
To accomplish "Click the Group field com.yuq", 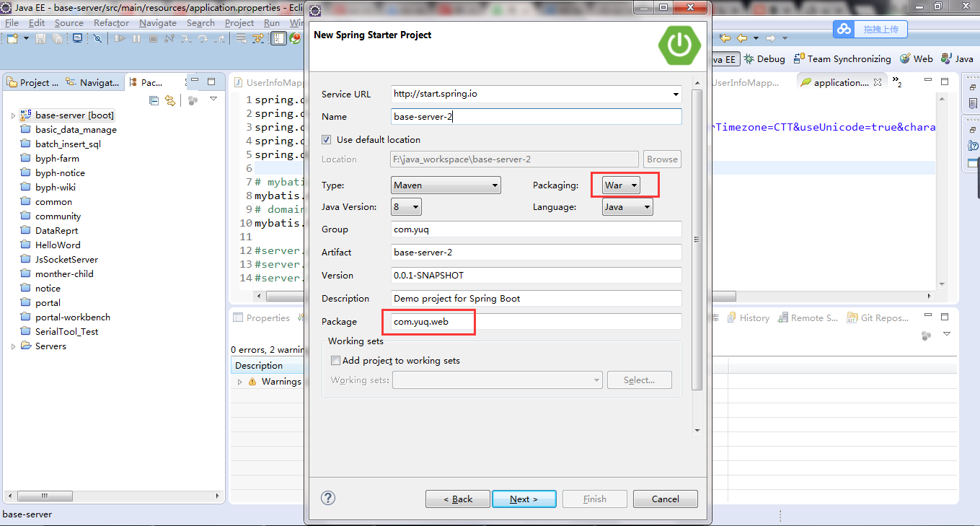I will point(536,229).
